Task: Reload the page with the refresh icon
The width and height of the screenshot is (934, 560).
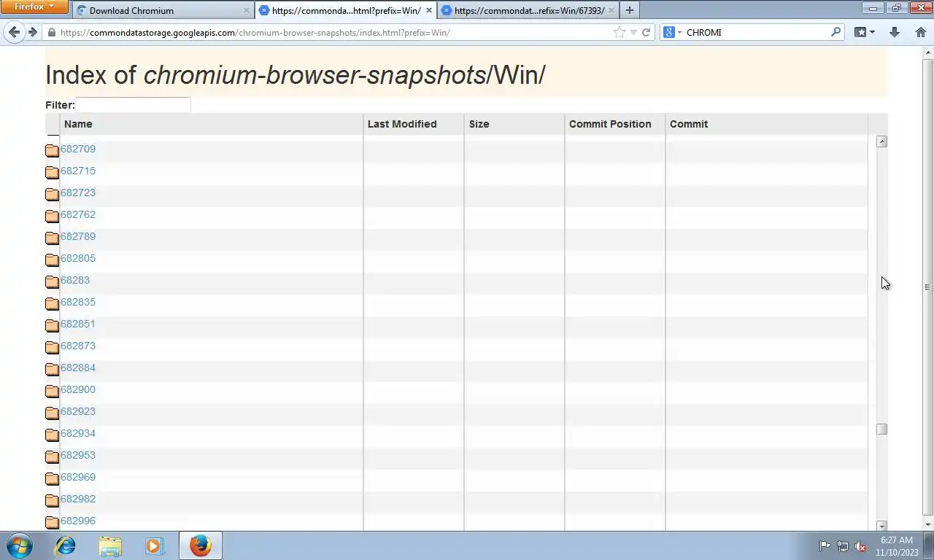Action: click(646, 32)
